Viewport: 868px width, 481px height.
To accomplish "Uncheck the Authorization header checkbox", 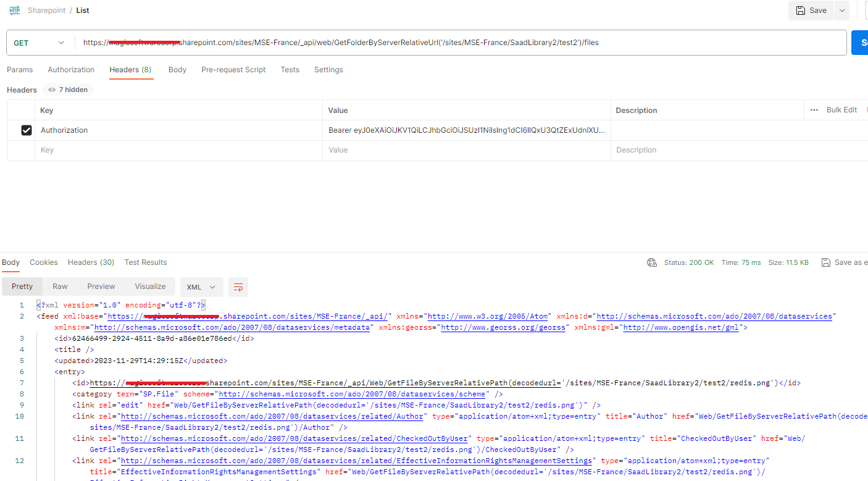I will tap(27, 130).
